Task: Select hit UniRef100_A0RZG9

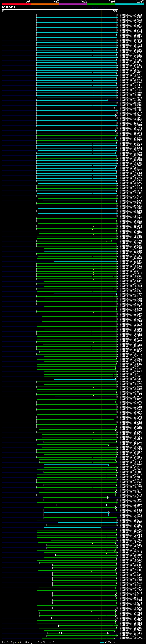Action: (131, 259)
